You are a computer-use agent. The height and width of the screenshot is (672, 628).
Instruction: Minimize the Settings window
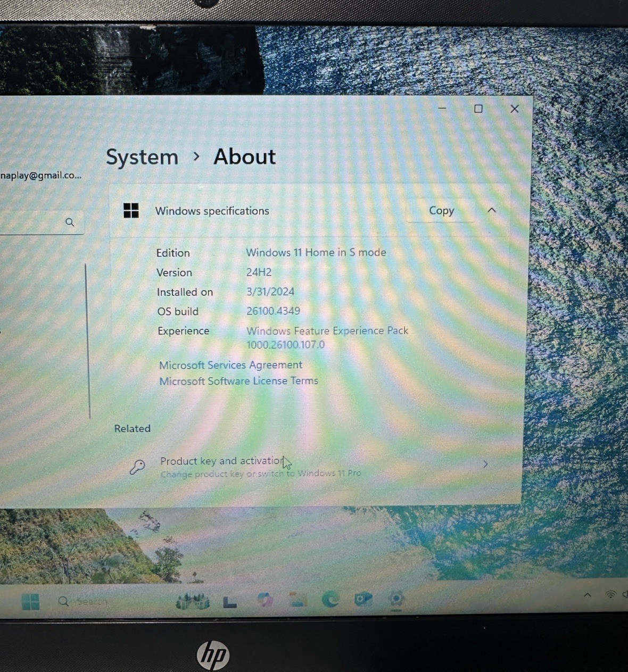(x=442, y=108)
